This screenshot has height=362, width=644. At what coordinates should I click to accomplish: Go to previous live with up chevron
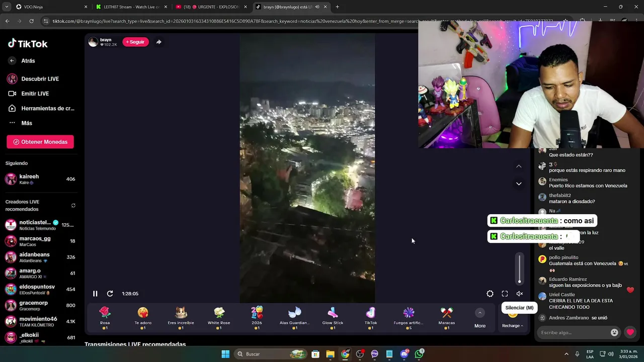(x=519, y=166)
